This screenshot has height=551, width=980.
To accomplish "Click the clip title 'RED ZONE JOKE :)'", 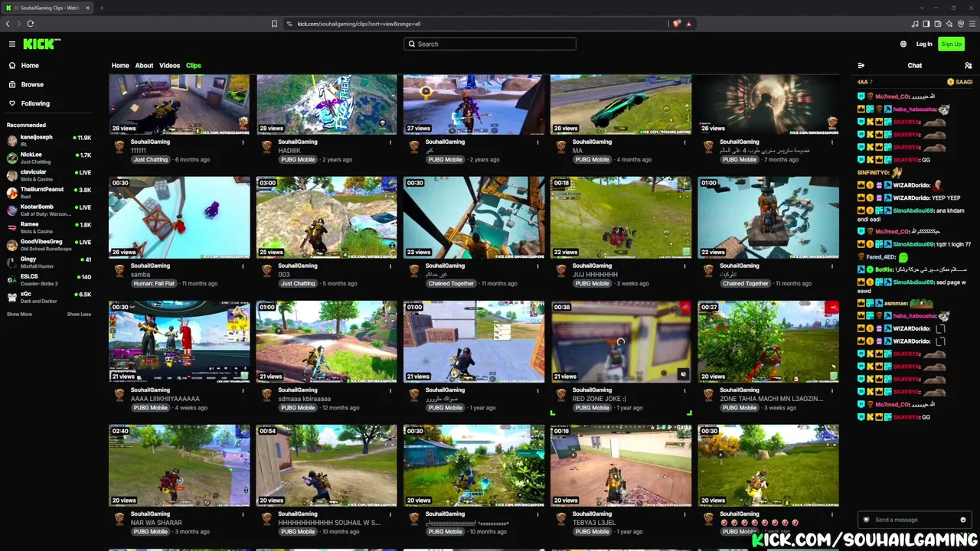I will [599, 399].
